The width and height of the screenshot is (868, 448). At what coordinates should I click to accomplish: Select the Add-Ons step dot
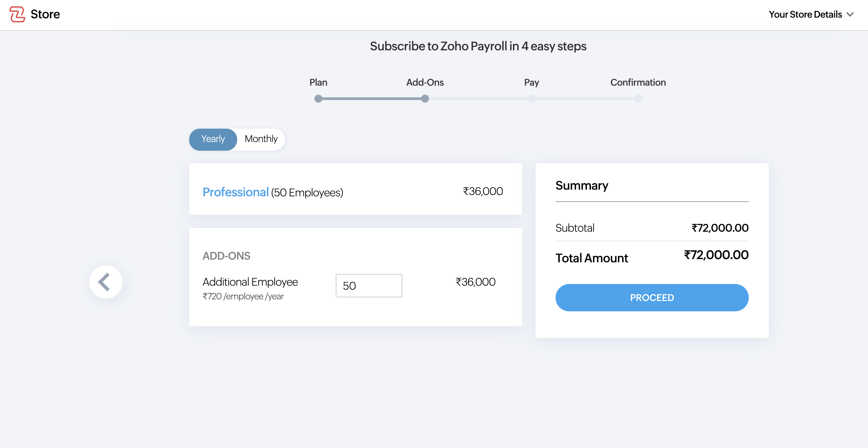coord(425,99)
